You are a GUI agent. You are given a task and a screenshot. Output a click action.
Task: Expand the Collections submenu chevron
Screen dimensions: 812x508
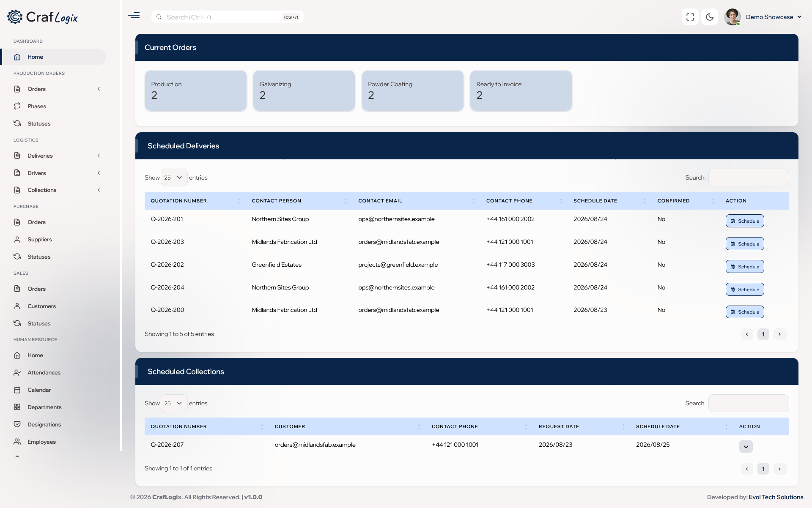point(99,190)
